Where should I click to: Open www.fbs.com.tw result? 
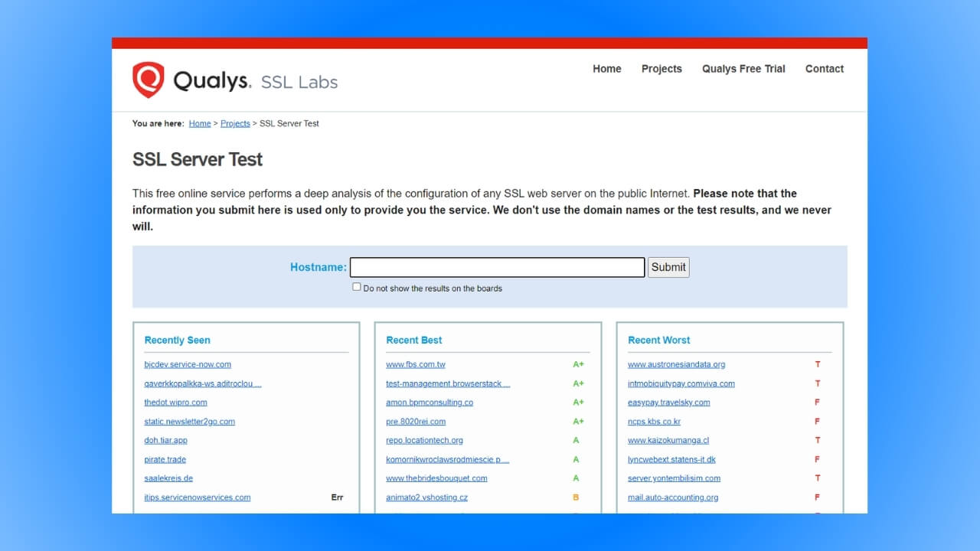coord(416,364)
